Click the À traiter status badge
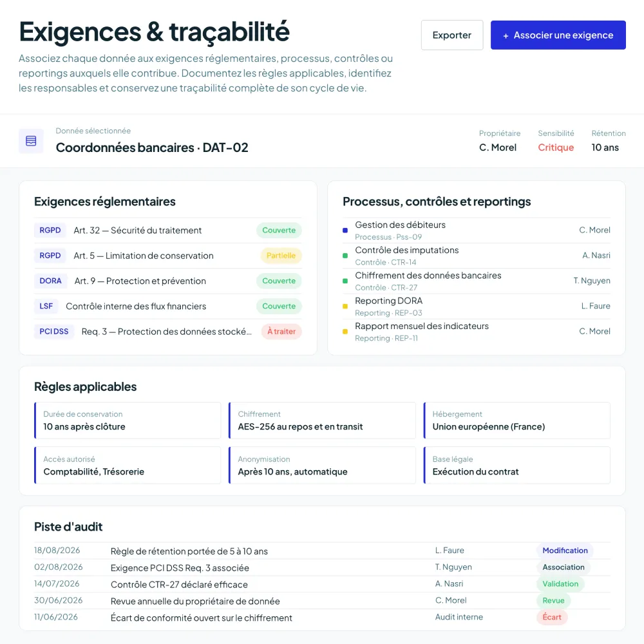The height and width of the screenshot is (644, 644). click(x=281, y=332)
